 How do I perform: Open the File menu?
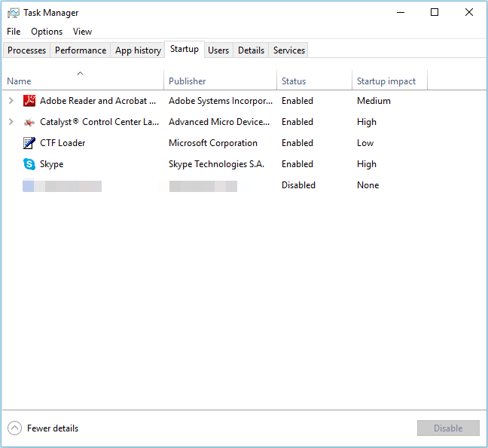14,32
